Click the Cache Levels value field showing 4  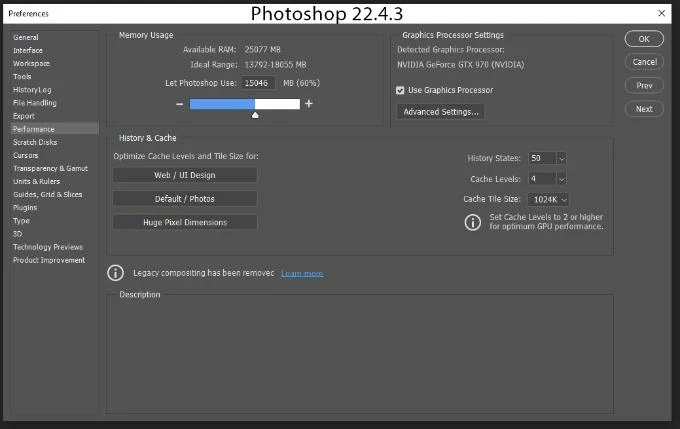tap(542, 179)
